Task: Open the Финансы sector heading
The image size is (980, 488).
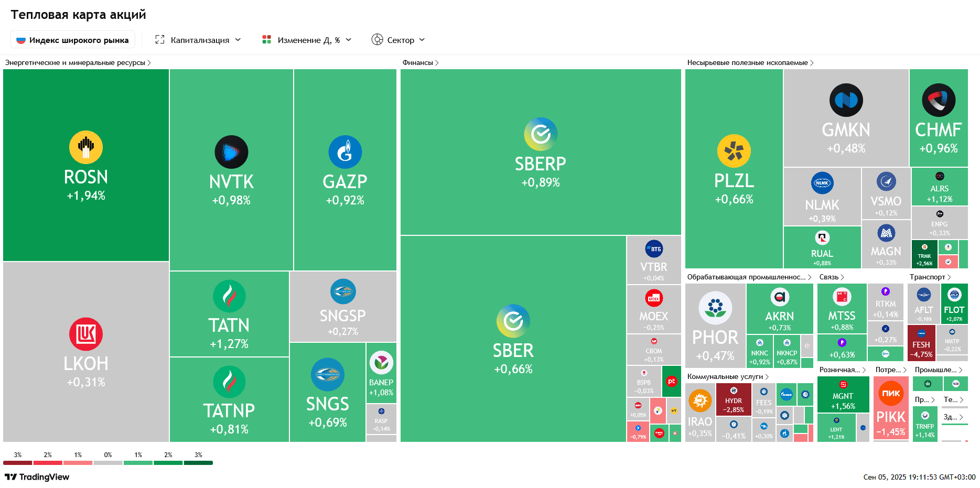Action: 421,62
